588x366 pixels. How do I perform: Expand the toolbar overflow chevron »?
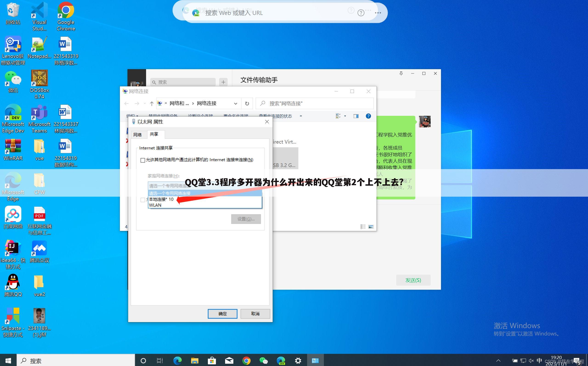(301, 116)
